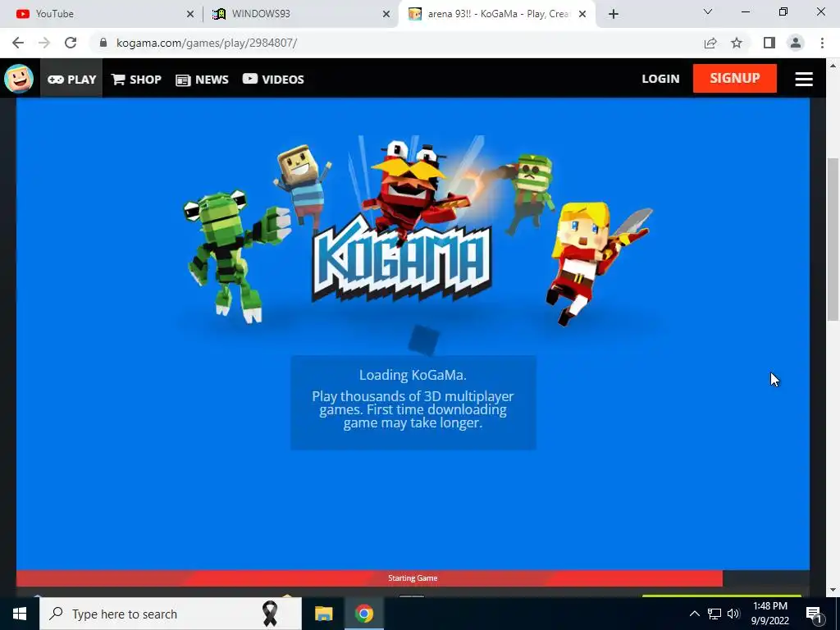840x630 pixels.
Task: Expand the tab search chevron
Action: tap(707, 11)
